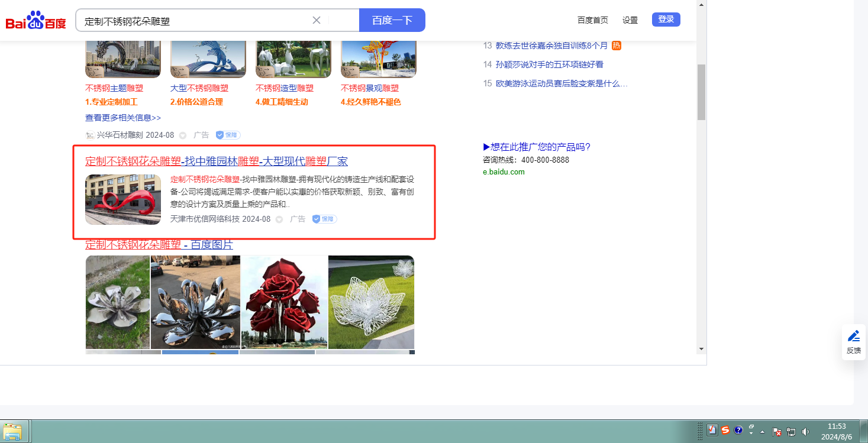Click the volume speaker tray icon
The height and width of the screenshot is (443, 868).
[x=805, y=432]
